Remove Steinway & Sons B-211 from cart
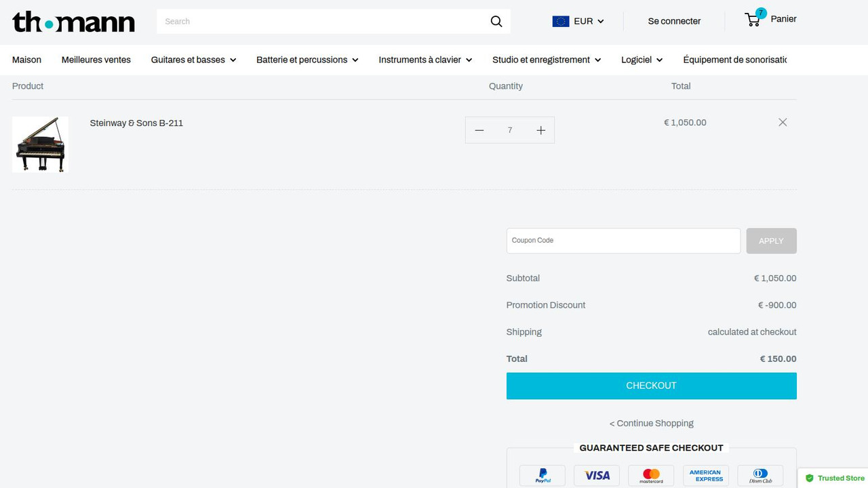The image size is (868, 488). coord(783,122)
